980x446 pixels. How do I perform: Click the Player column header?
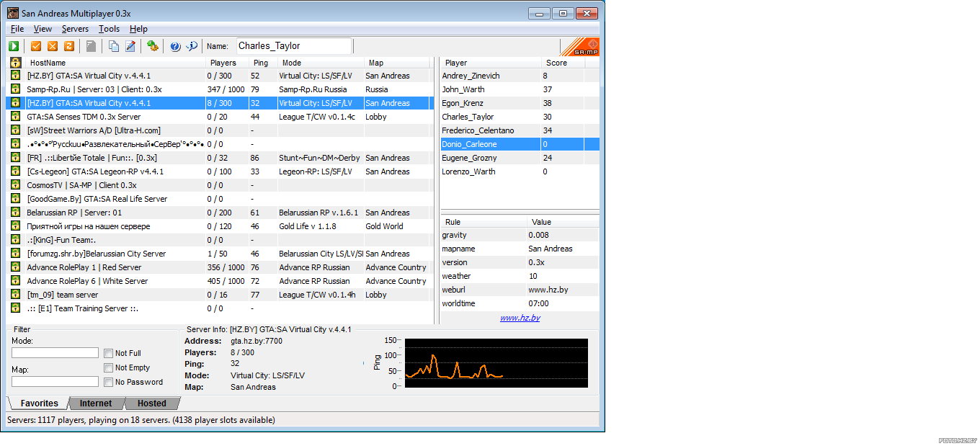coord(491,63)
